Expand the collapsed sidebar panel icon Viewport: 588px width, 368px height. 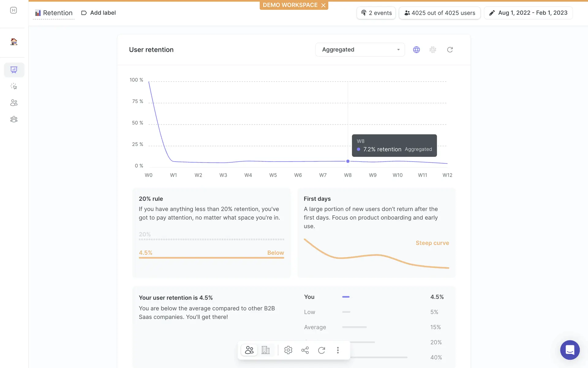click(13, 10)
